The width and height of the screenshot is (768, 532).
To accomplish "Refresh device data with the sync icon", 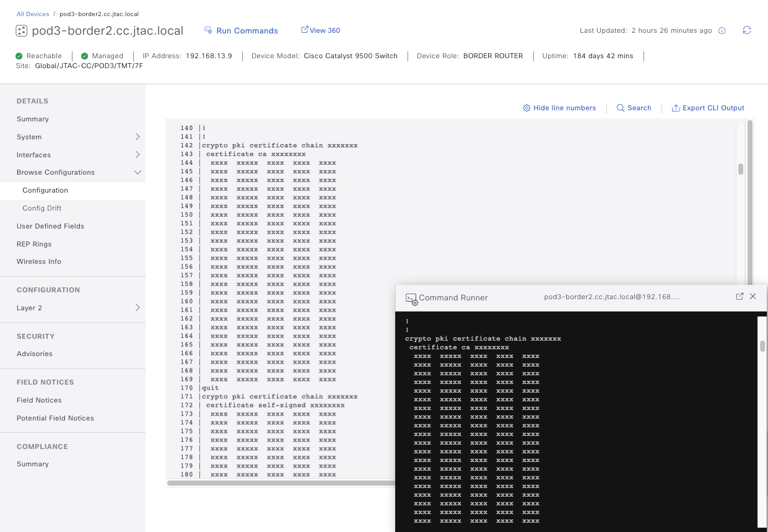I will [747, 30].
